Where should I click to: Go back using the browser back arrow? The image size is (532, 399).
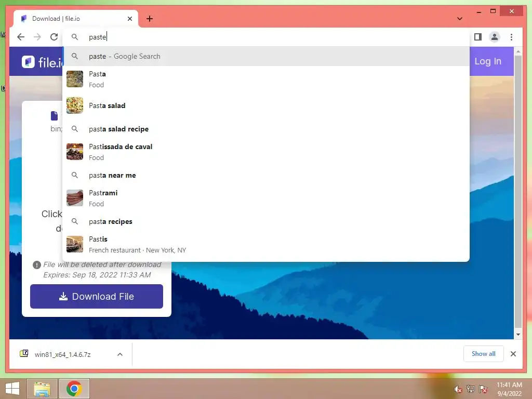tap(21, 37)
